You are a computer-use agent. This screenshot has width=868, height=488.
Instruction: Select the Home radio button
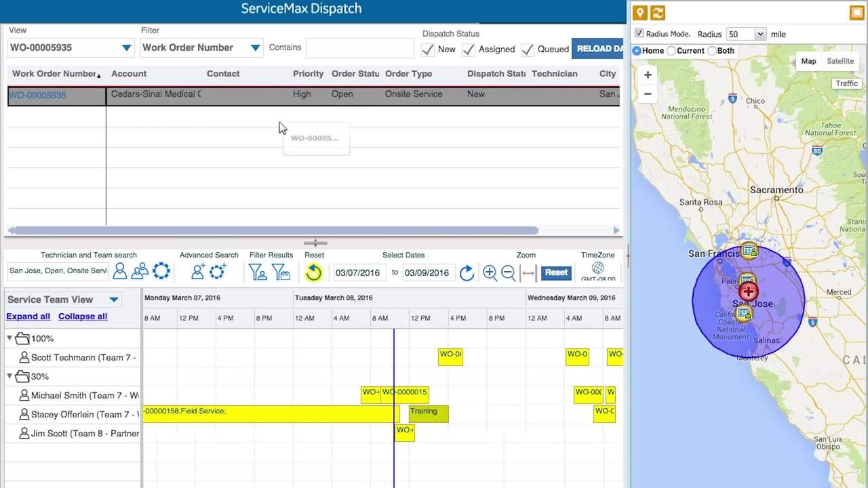click(x=637, y=51)
